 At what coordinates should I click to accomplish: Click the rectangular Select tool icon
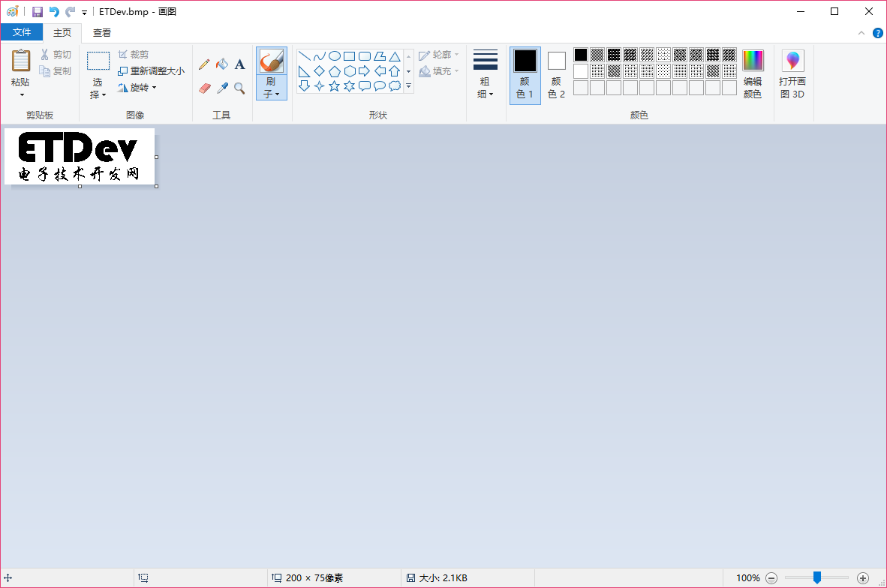pos(98,61)
